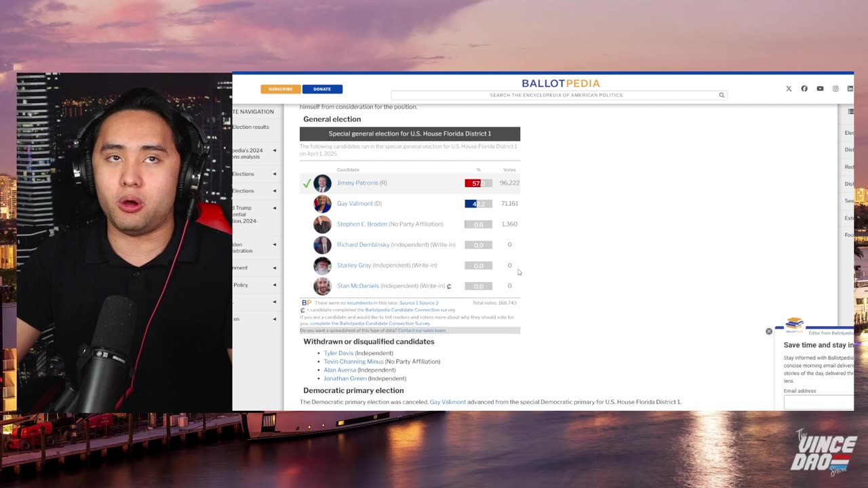Click Patronis vote count 96,222
This screenshot has width=868, height=488.
coord(509,183)
